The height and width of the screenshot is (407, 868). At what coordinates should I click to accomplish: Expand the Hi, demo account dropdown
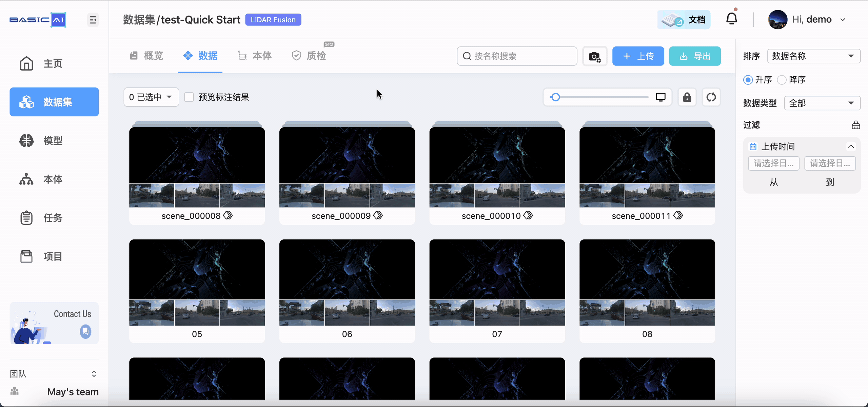pos(843,20)
